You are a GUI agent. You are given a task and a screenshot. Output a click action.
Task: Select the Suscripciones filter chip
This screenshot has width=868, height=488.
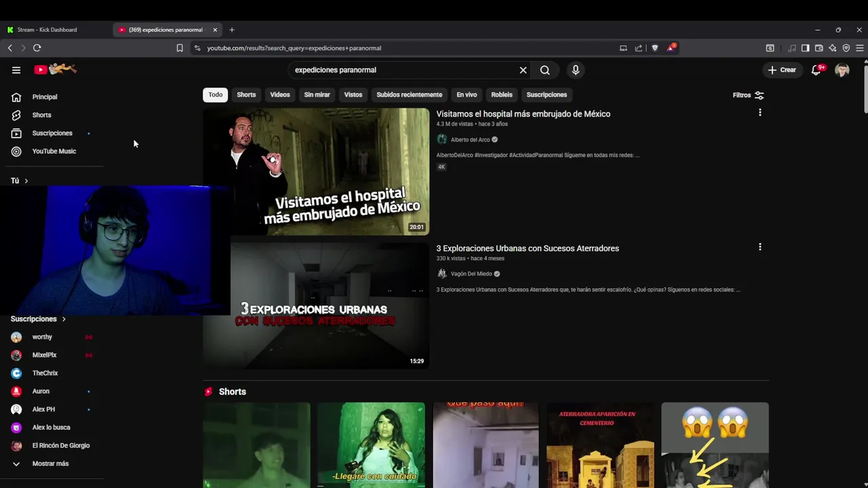point(547,95)
